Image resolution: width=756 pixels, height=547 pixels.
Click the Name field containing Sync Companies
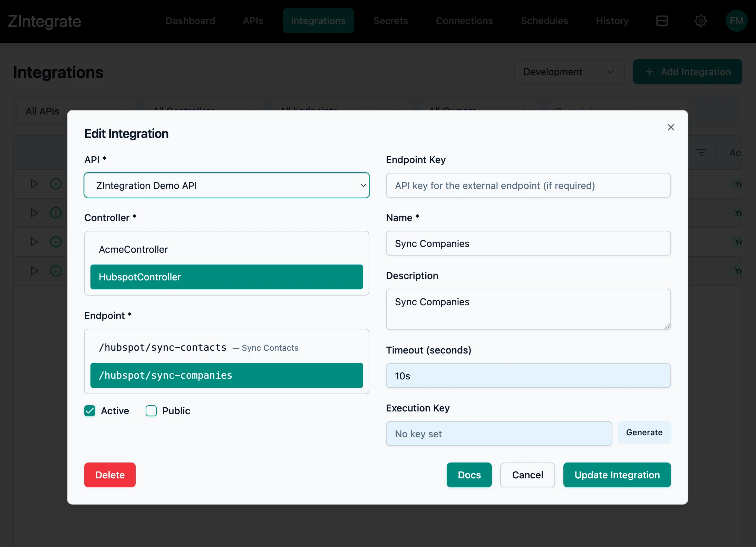528,243
